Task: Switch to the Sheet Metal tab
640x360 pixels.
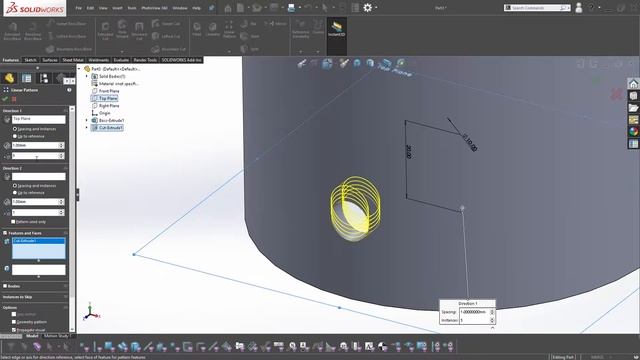Action: tap(73, 60)
